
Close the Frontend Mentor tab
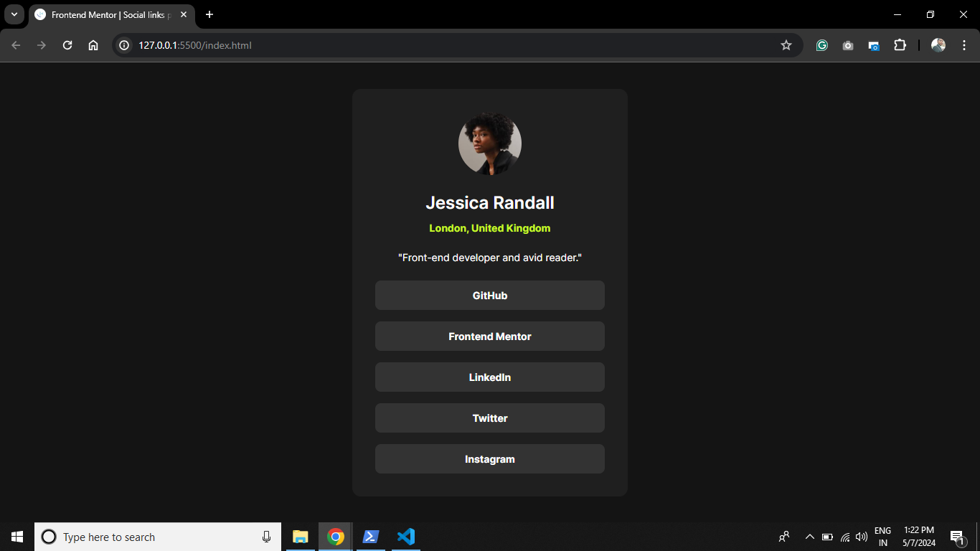pyautogui.click(x=184, y=14)
